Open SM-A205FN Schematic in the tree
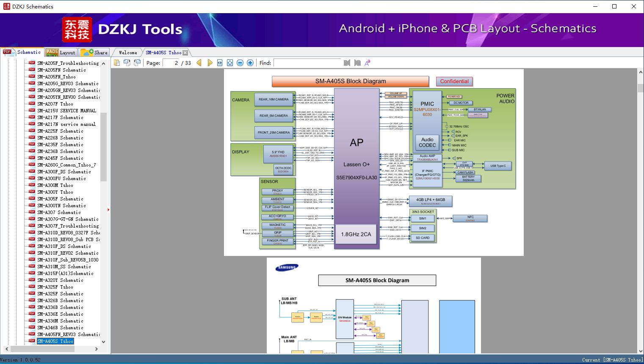 click(61, 70)
